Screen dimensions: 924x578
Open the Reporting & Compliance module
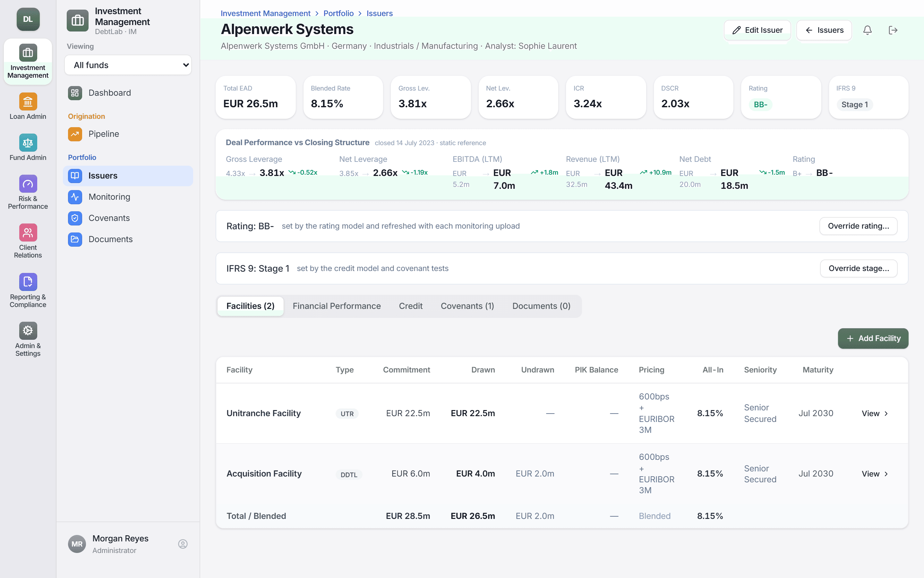[x=28, y=291]
